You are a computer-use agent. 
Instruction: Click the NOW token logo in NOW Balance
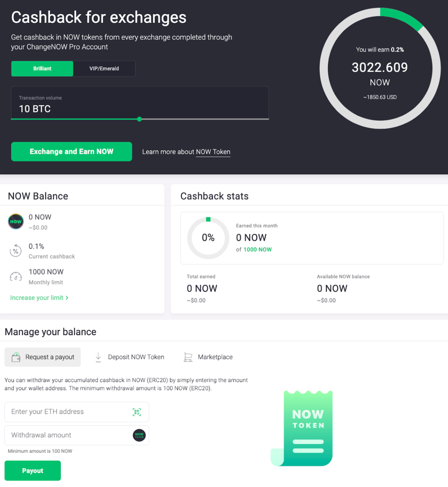point(16,222)
